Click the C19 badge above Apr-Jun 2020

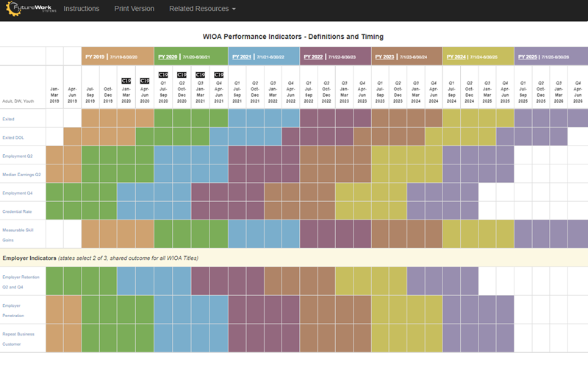(145, 81)
